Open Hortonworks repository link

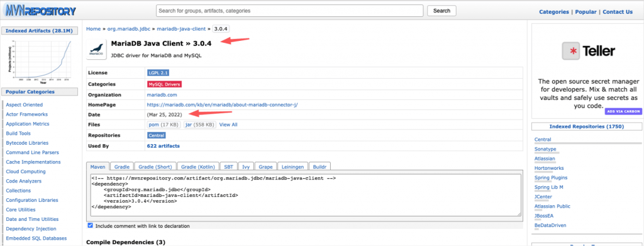[x=549, y=168]
